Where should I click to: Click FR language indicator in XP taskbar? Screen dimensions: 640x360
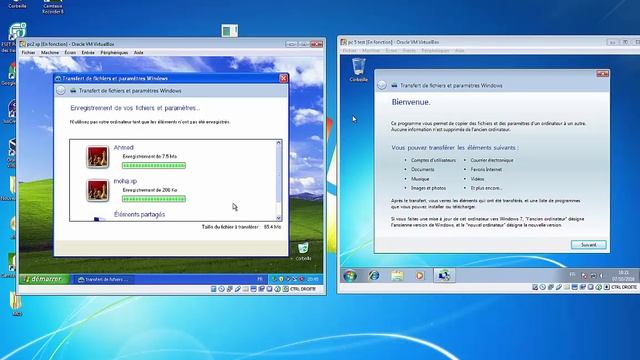pos(260,279)
